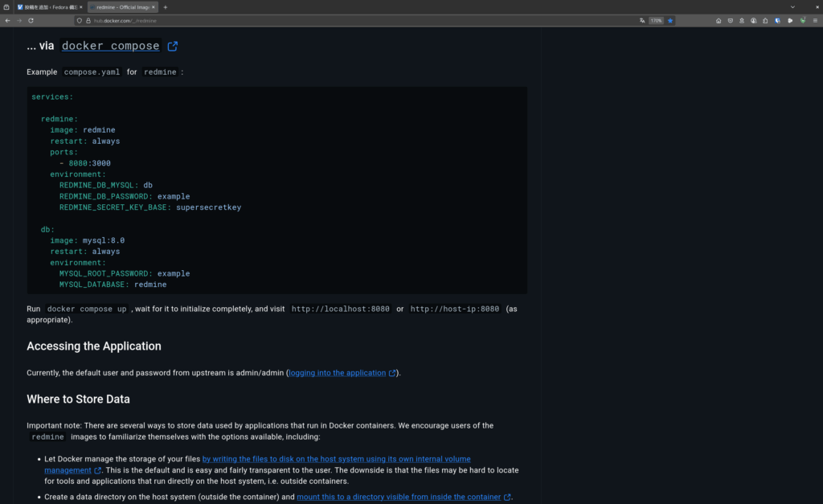
Task: Open the hamburger application menu
Action: [815, 20]
